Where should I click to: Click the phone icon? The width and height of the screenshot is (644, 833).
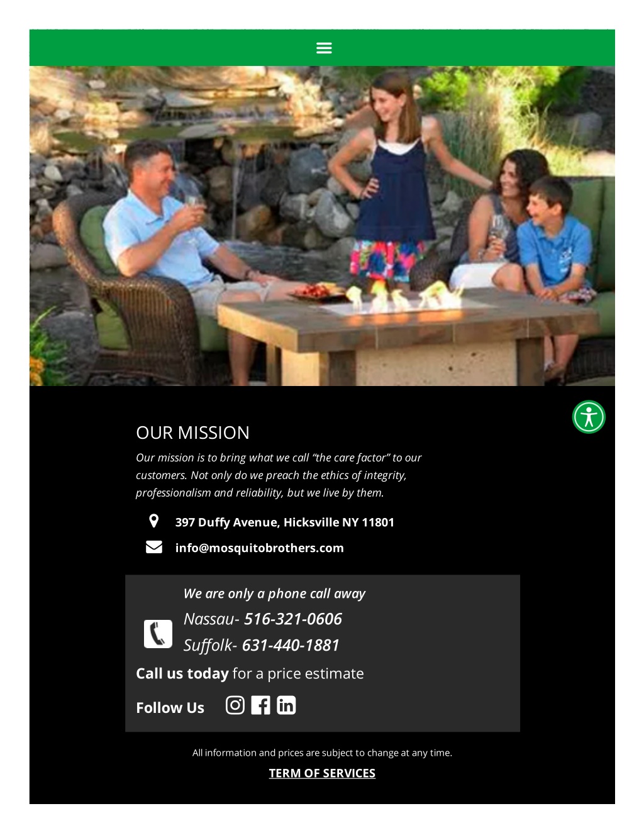pyautogui.click(x=158, y=634)
